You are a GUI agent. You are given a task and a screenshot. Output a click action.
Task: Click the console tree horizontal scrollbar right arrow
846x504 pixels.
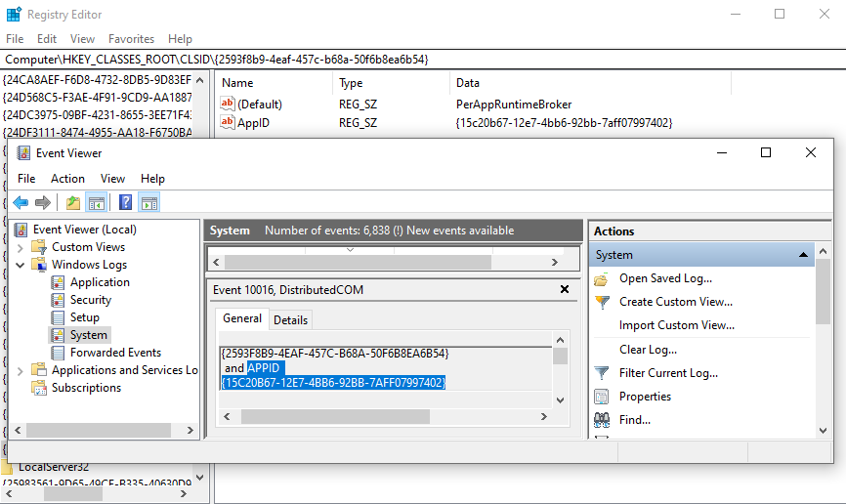(190, 431)
